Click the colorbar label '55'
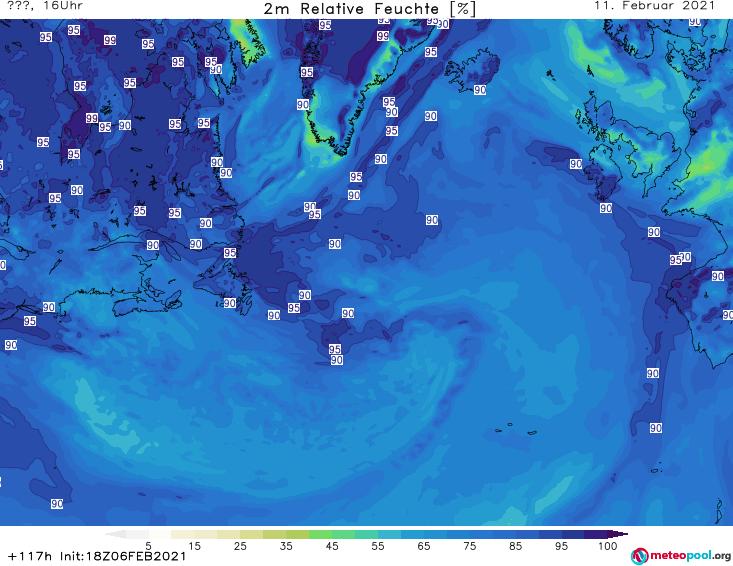Image resolution: width=733 pixels, height=566 pixels. (x=378, y=546)
